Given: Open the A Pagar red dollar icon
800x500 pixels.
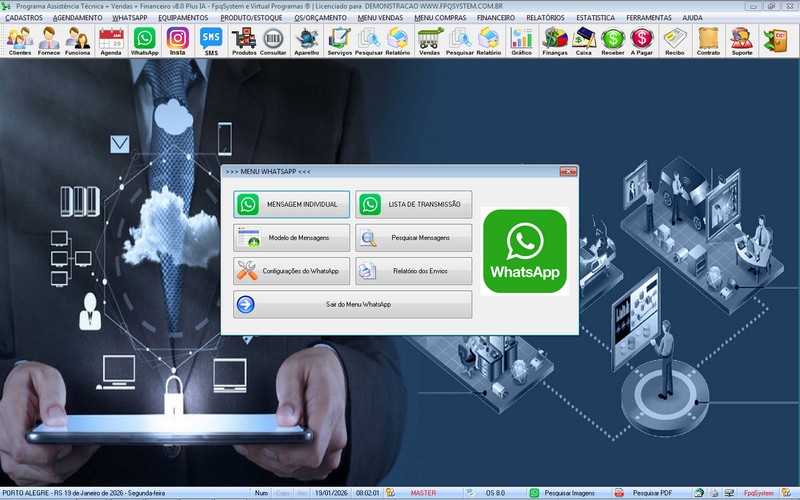Looking at the screenshot, I should 642,41.
